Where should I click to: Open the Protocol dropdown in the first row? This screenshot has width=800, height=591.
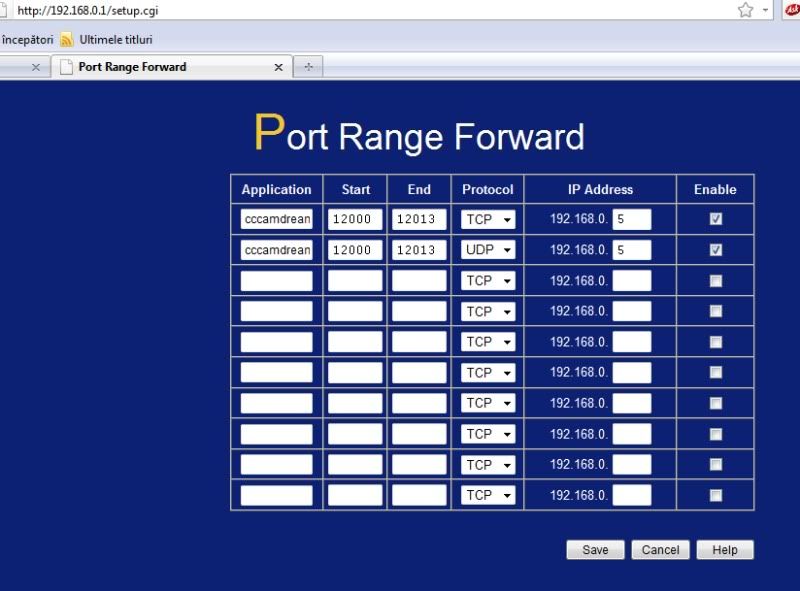(488, 219)
